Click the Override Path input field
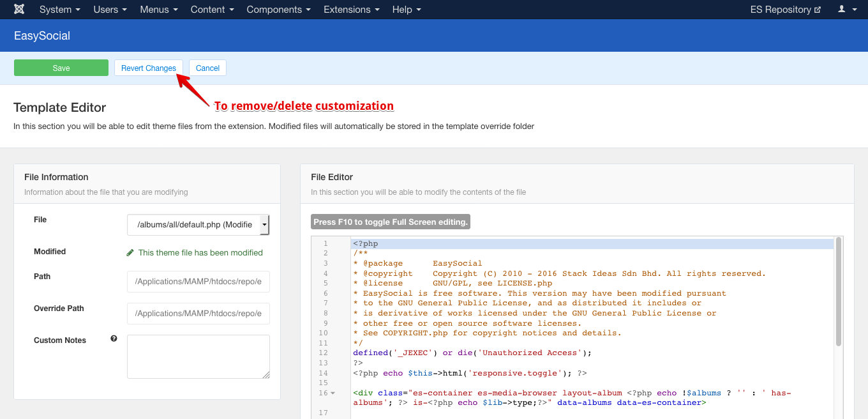The image size is (868, 419). point(198,314)
